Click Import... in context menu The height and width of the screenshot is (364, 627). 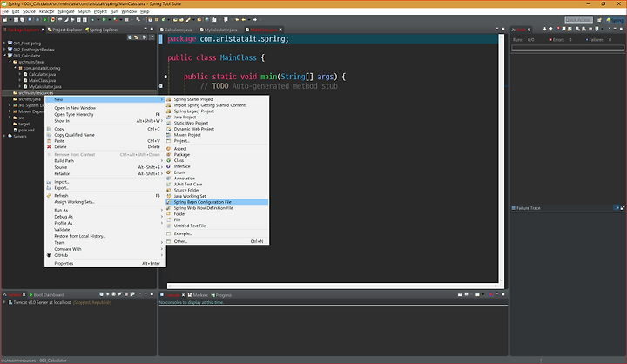(x=104, y=182)
